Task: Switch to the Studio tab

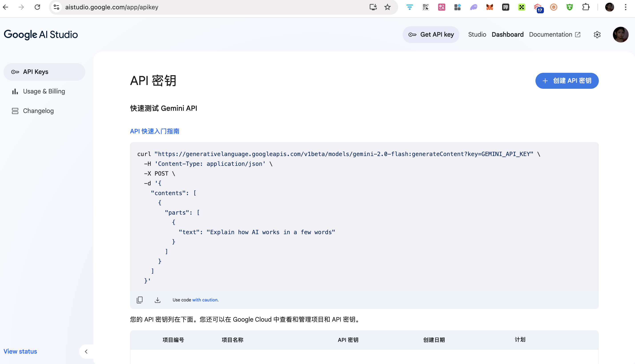Action: (x=477, y=34)
